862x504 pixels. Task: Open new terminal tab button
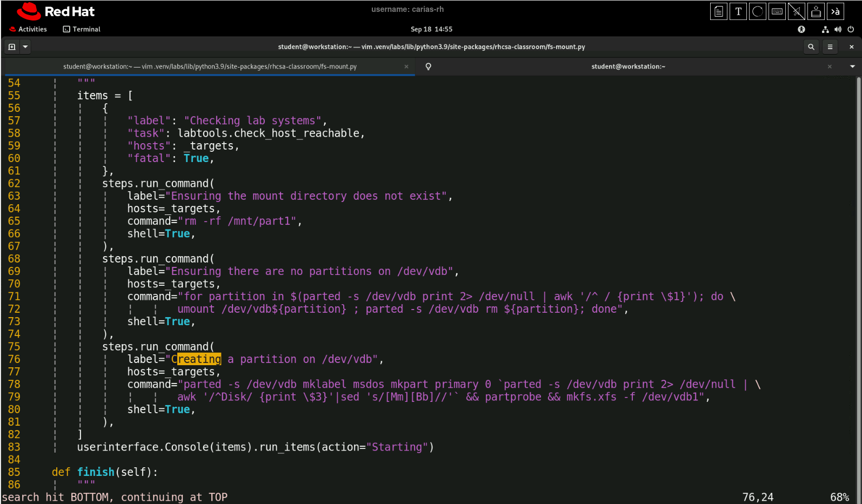(12, 47)
